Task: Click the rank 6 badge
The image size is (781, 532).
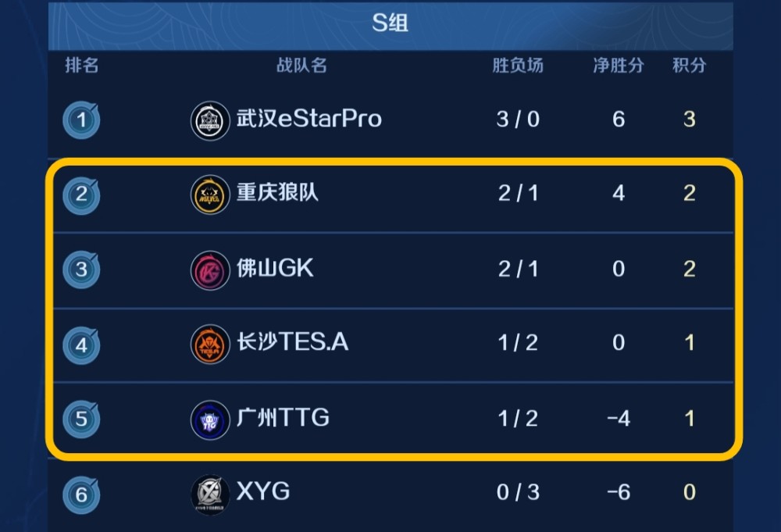Action: (81, 495)
